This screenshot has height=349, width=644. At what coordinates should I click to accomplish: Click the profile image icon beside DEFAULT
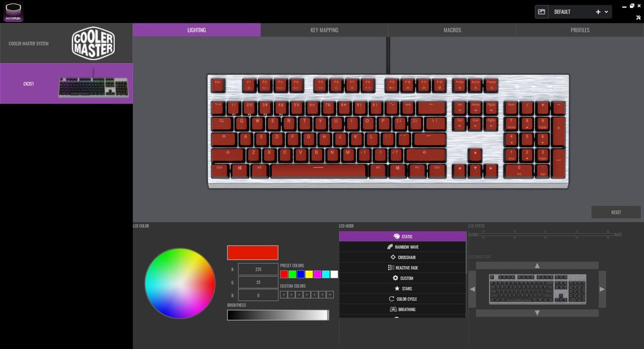pos(542,12)
